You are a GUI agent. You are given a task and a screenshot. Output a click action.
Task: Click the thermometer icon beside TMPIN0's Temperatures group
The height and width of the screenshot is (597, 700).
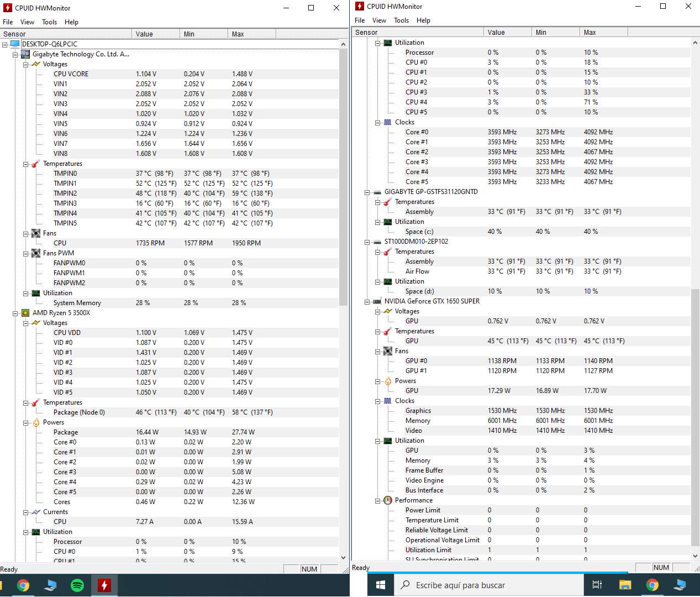(36, 164)
